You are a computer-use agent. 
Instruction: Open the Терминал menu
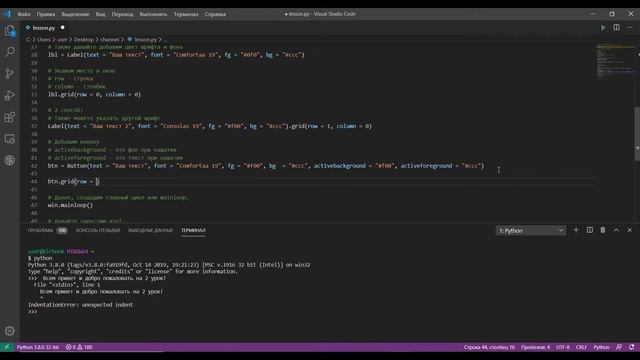point(186,14)
